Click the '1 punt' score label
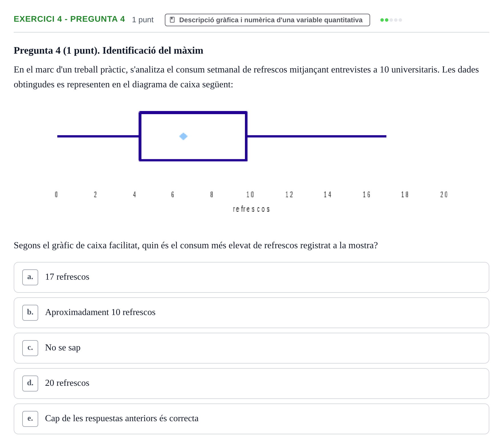Viewport: 503px width, 448px height. [x=143, y=20]
